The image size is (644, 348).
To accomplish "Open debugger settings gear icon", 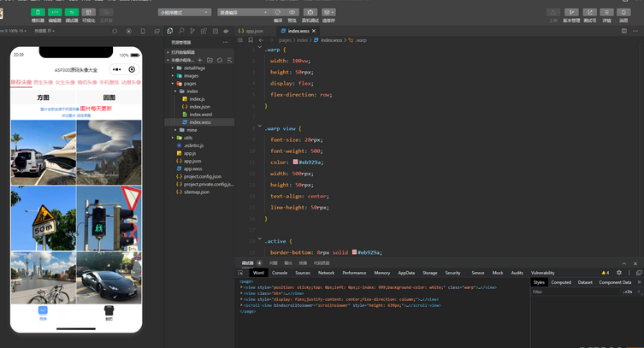I will click(619, 273).
